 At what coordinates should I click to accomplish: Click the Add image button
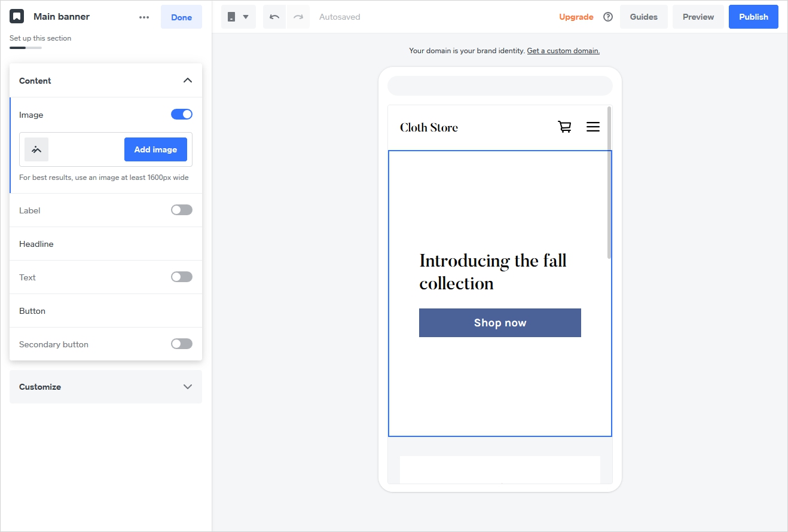(155, 149)
